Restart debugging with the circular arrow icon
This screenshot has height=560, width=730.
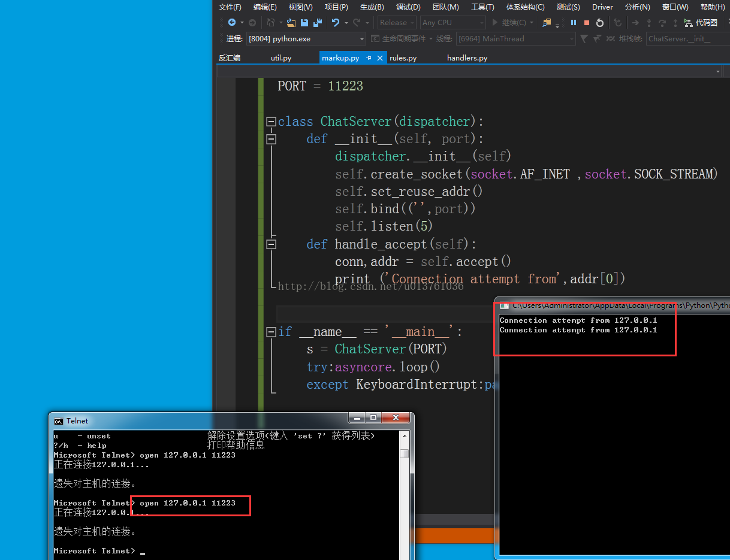600,23
